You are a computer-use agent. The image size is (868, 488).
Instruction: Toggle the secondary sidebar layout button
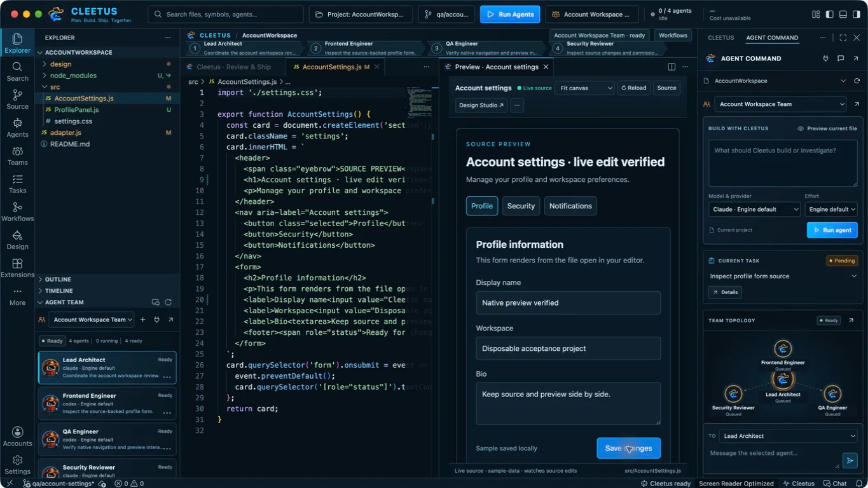pyautogui.click(x=856, y=14)
